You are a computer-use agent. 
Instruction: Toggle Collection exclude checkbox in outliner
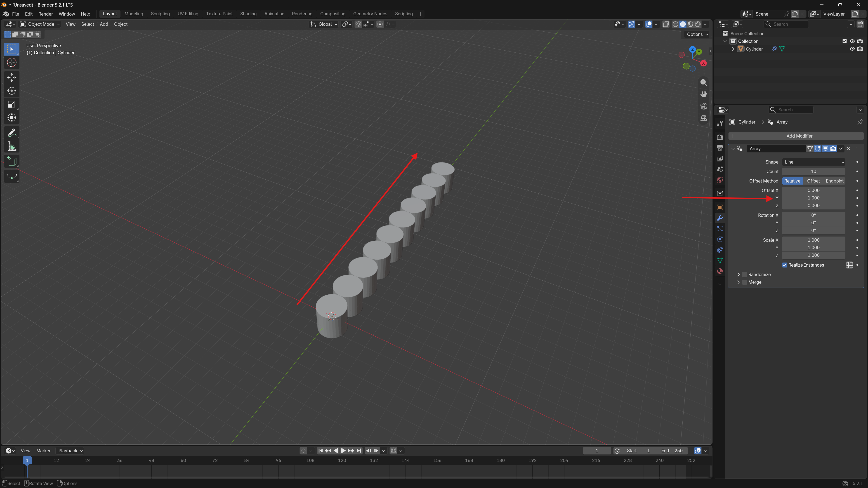tap(844, 41)
